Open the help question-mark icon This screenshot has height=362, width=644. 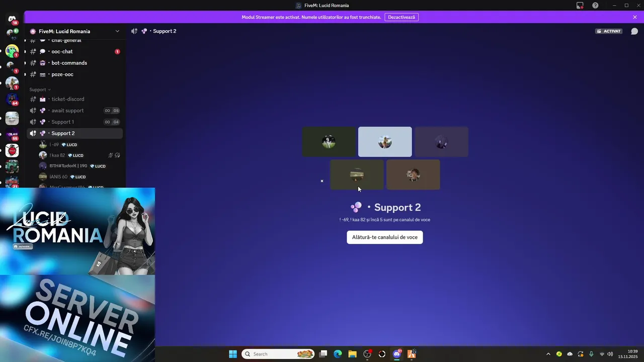coord(596,6)
